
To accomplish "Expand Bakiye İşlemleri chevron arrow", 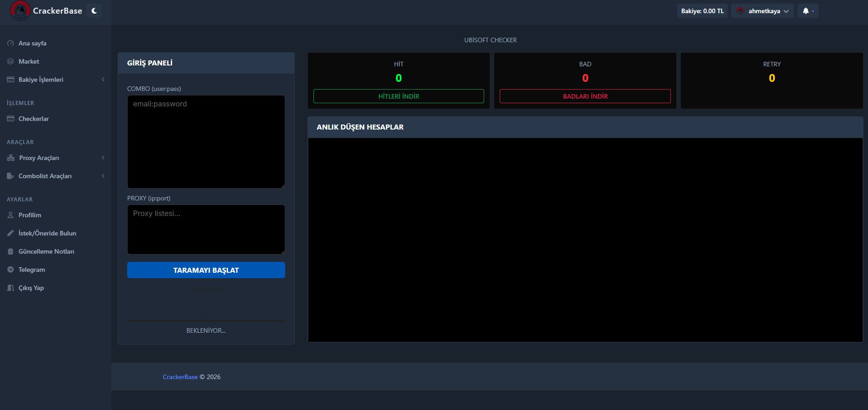I will tap(103, 80).
